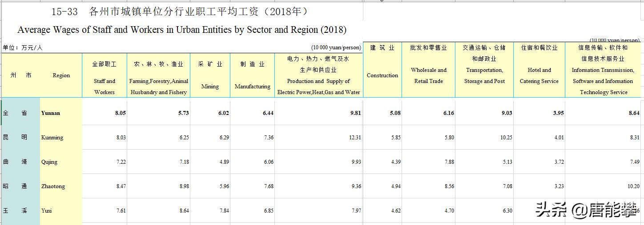Select the 'Wholesale and Retail Trade' header
Screen dimensions: 644x225
click(429, 70)
